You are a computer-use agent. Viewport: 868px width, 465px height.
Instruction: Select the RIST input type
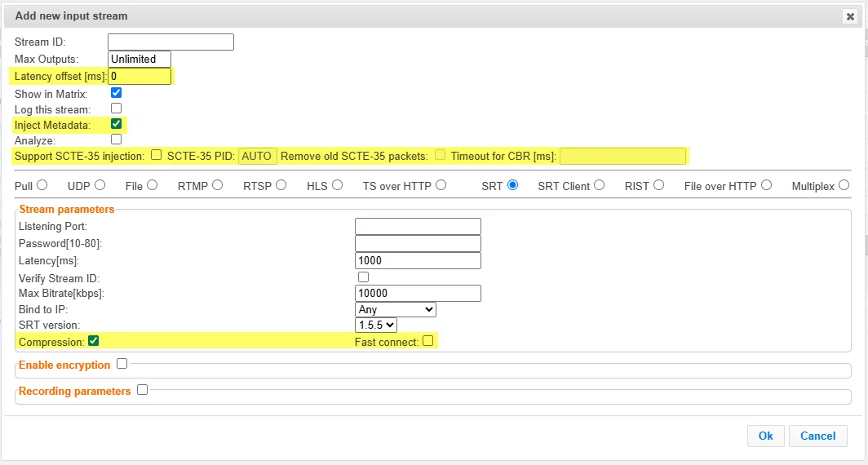coord(658,185)
